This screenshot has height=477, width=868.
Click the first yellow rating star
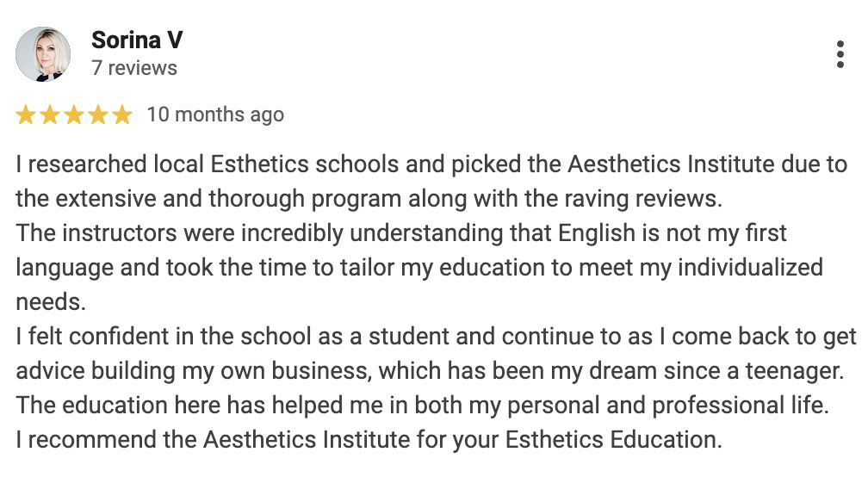(x=26, y=115)
